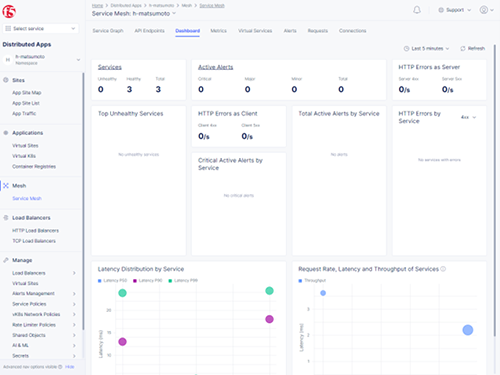This screenshot has width=500, height=375.
Task: Switch to the Service Graph tab
Action: pos(108,31)
